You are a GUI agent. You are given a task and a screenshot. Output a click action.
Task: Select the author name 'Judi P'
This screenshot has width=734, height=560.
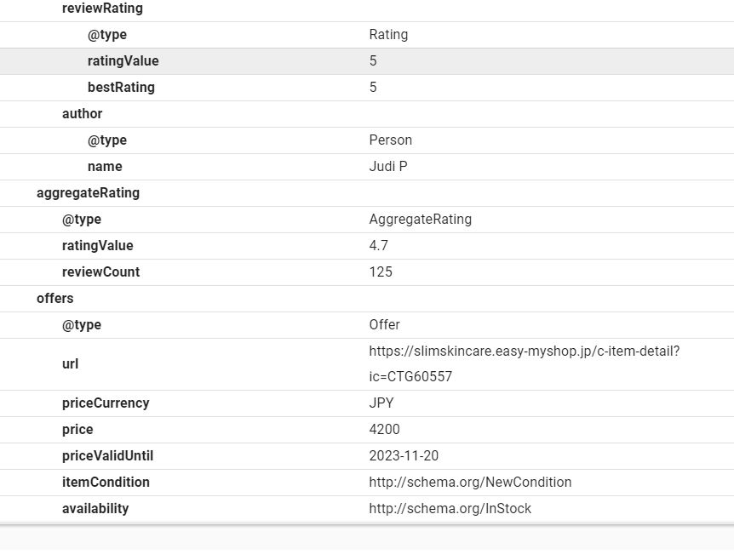coord(387,167)
